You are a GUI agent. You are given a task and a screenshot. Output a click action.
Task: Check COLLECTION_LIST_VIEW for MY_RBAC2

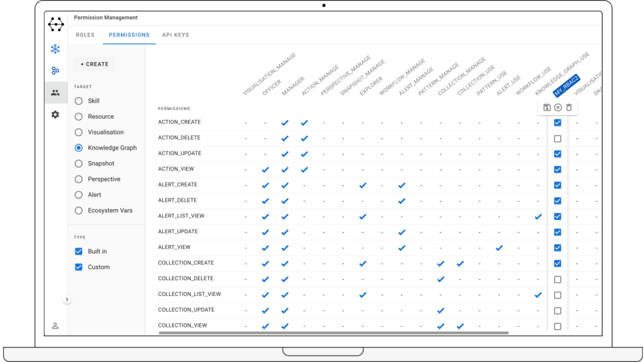coord(557,295)
